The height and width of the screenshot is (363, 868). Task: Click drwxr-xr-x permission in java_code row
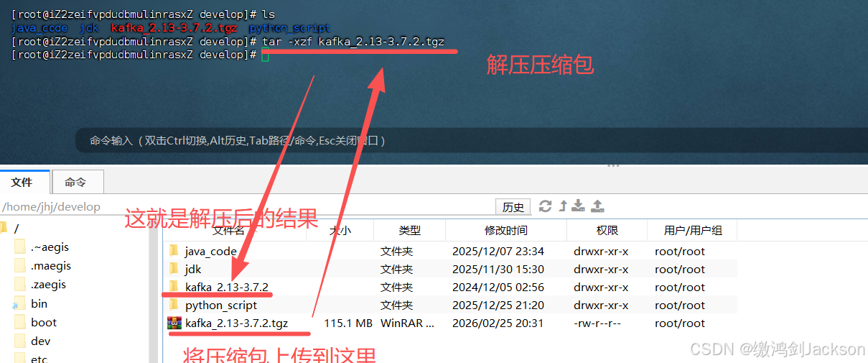click(x=601, y=251)
